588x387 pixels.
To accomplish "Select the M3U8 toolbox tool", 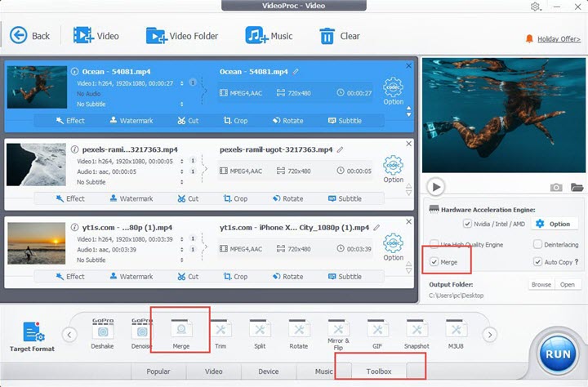I will [456, 333].
